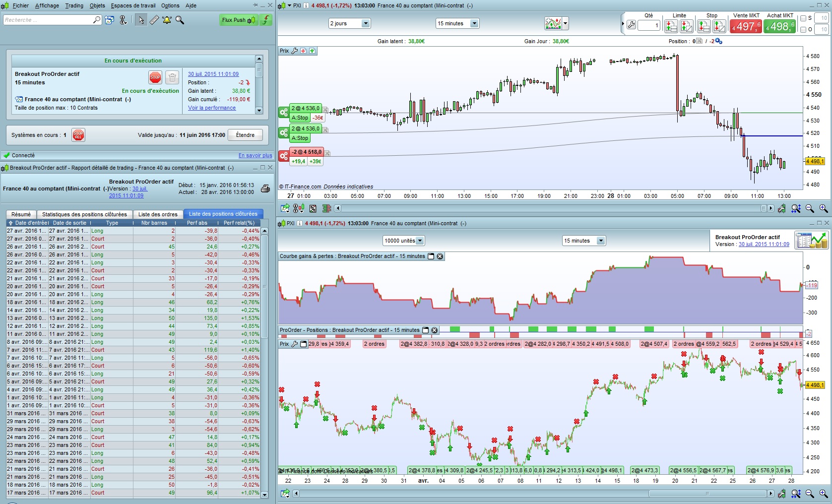
Task: Click the top chart horizontal scrollbar
Action: pyautogui.click(x=551, y=208)
